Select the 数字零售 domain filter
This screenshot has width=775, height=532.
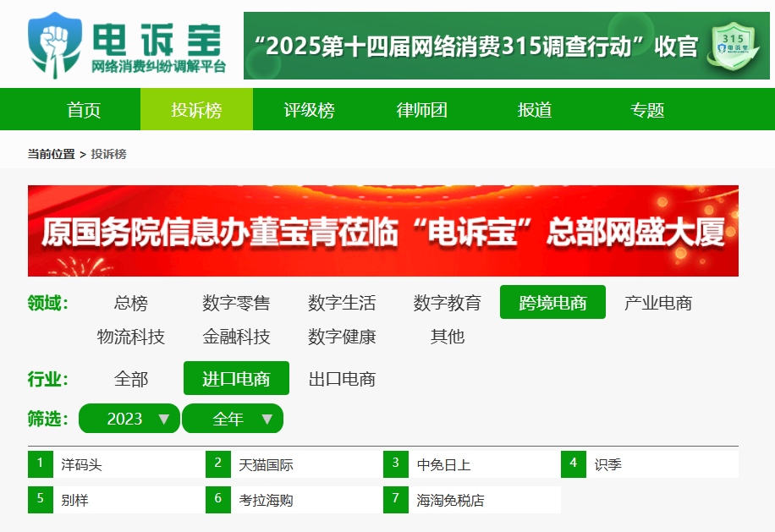pos(236,302)
